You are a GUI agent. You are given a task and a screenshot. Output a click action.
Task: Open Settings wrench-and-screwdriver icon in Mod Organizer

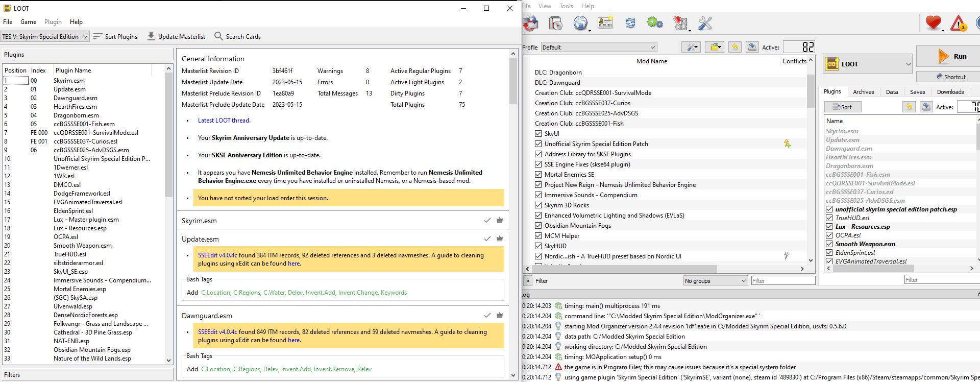705,23
